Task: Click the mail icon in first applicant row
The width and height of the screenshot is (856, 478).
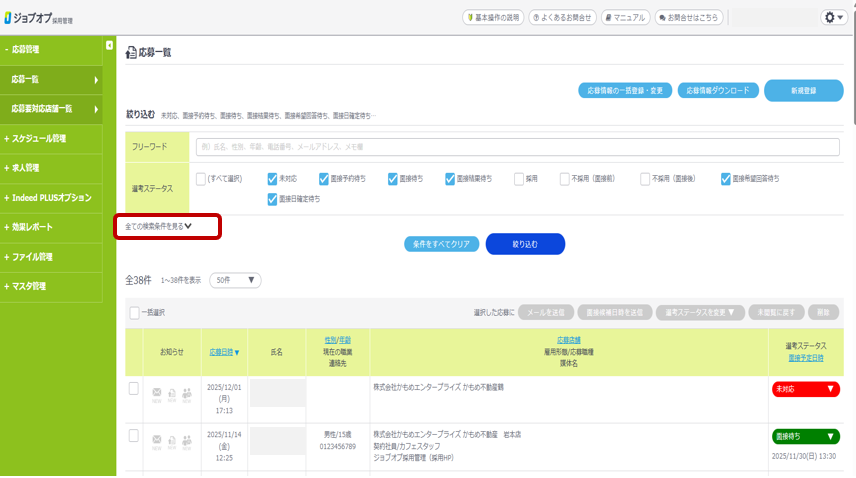Action: point(156,393)
